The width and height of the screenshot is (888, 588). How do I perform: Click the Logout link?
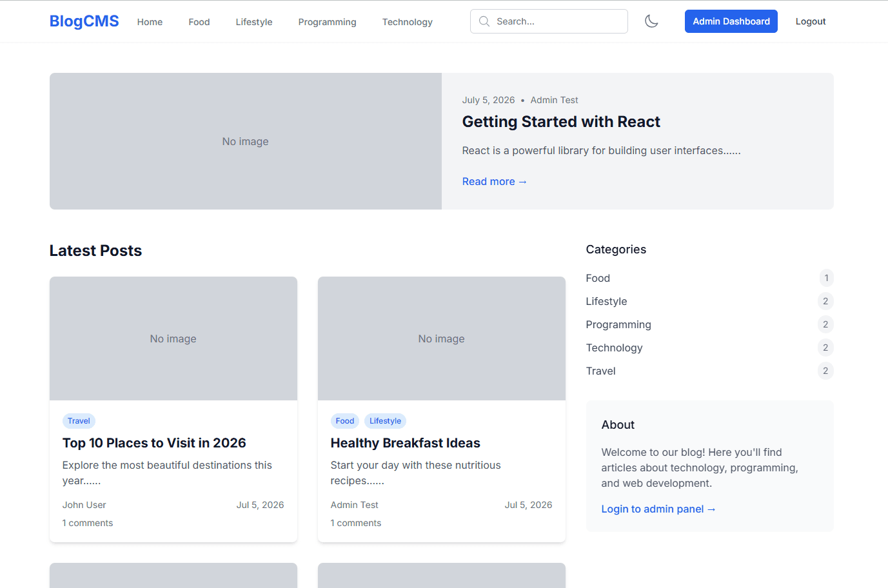click(x=811, y=21)
